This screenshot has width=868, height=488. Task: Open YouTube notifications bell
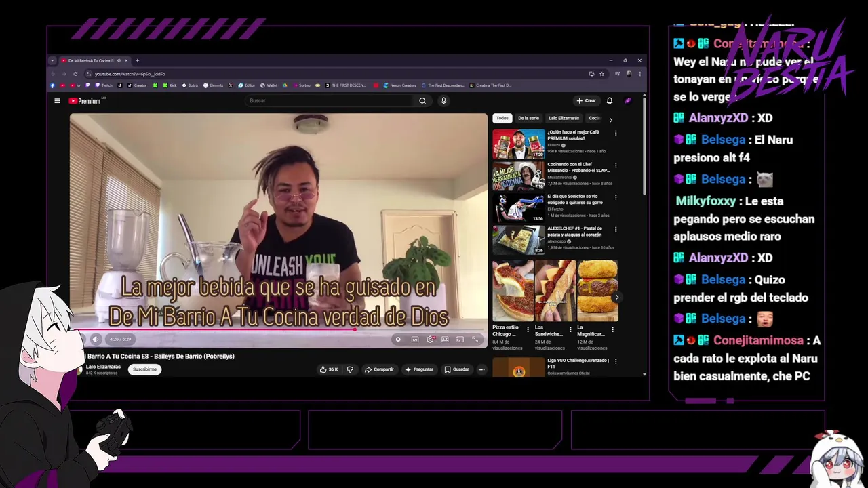click(610, 101)
